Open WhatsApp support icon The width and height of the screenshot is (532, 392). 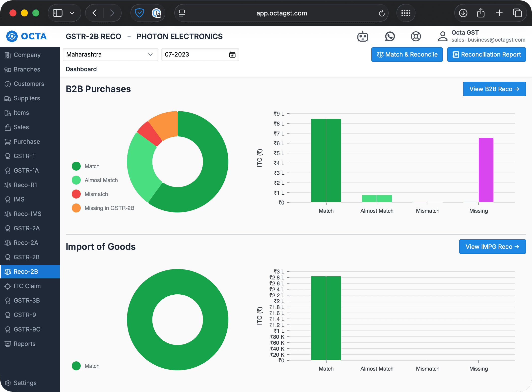click(x=390, y=37)
